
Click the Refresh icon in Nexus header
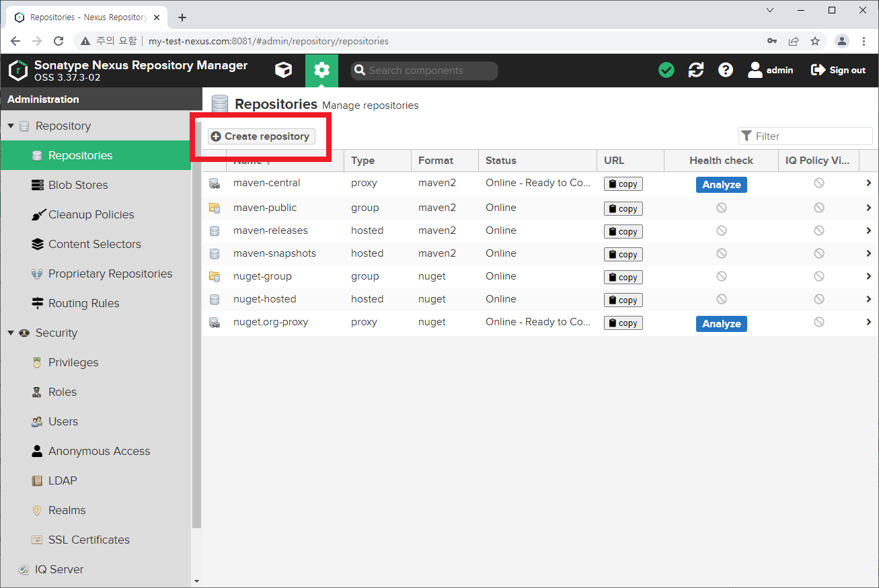click(x=696, y=70)
